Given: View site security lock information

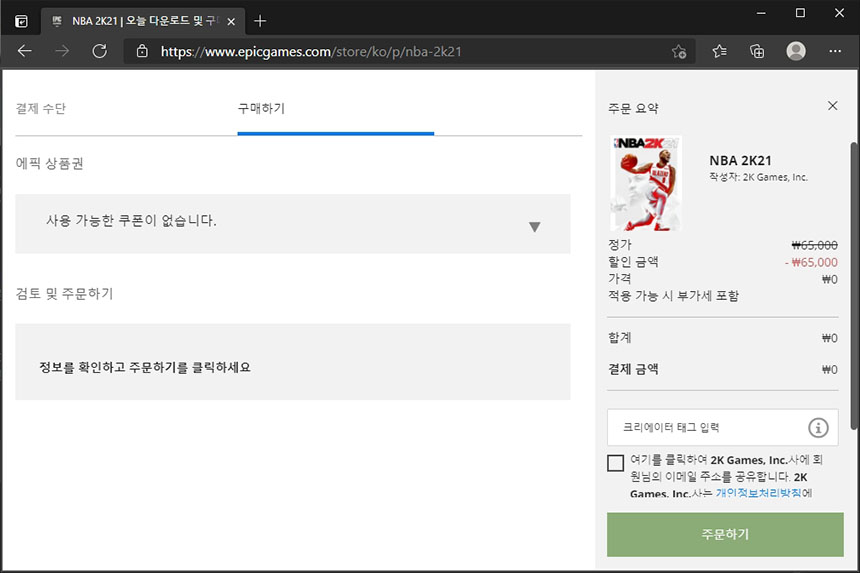Looking at the screenshot, I should click(x=142, y=51).
